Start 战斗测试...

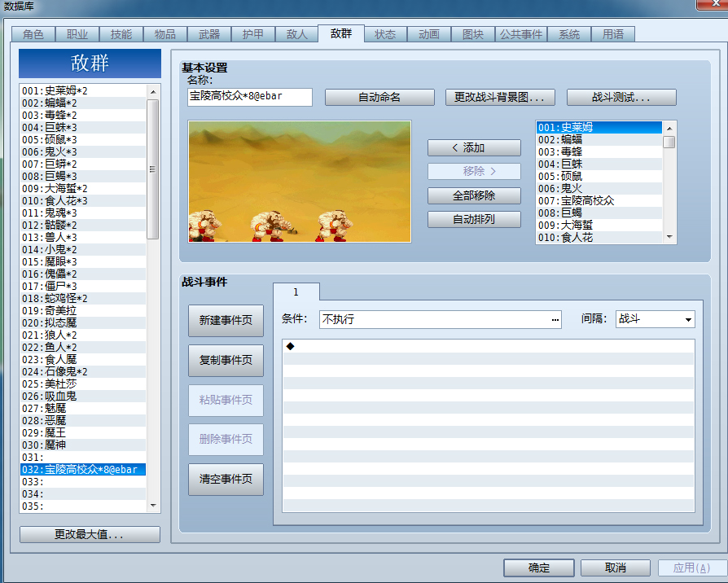tap(621, 98)
